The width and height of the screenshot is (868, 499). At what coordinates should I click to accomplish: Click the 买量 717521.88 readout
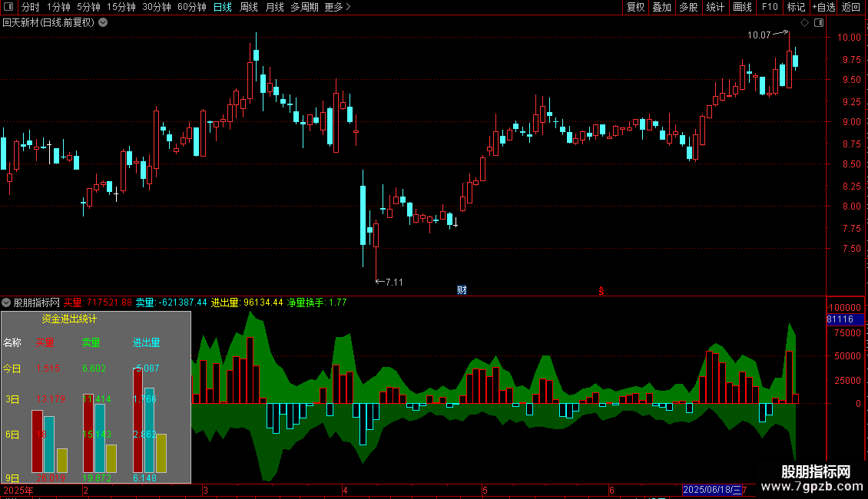pos(98,302)
